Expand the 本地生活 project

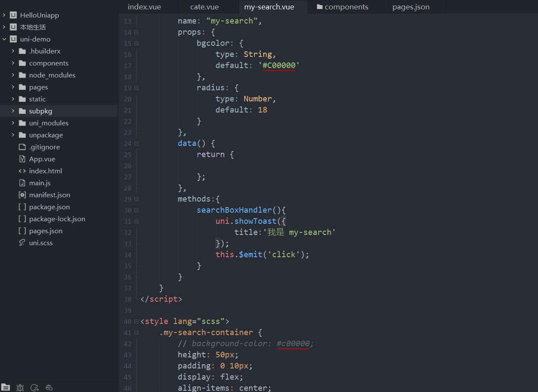[4, 27]
